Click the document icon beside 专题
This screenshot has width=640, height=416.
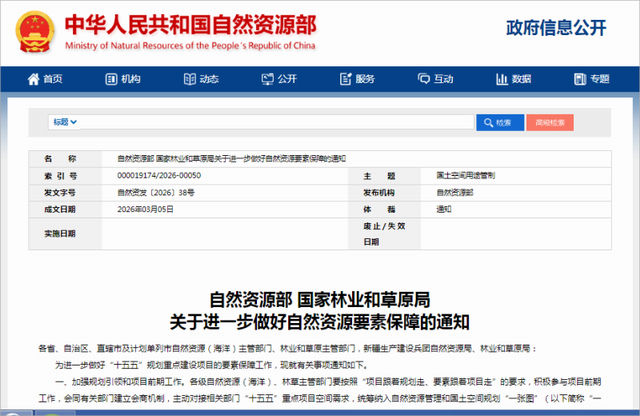point(580,79)
